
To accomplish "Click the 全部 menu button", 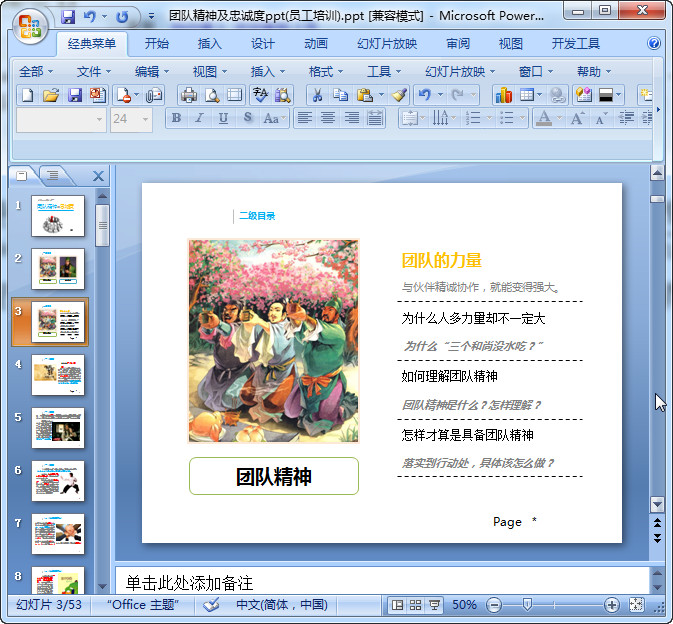I will pyautogui.click(x=36, y=72).
